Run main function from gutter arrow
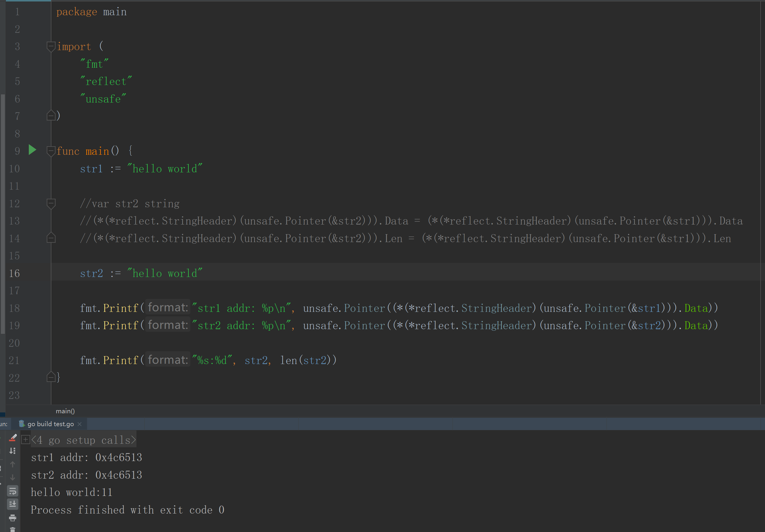 [32, 150]
